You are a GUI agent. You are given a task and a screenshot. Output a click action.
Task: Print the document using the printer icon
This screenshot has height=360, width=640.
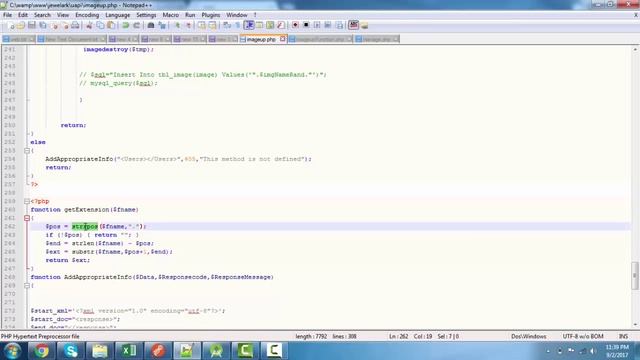75,25
